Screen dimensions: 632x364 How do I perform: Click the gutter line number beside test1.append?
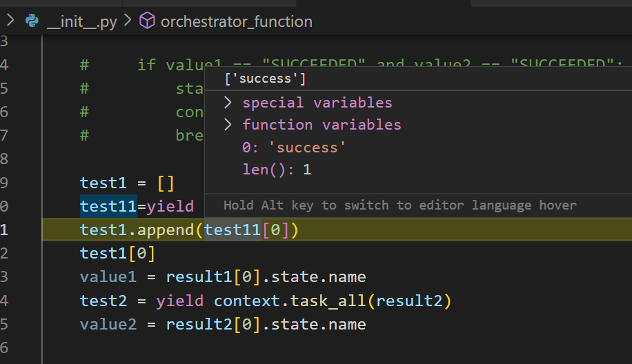(4, 230)
